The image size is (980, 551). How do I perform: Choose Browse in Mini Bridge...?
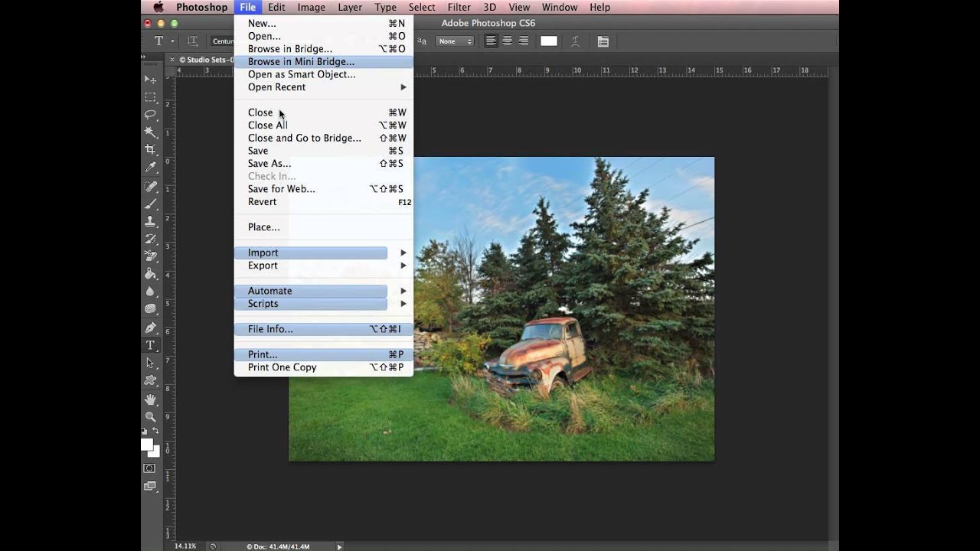coord(323,62)
